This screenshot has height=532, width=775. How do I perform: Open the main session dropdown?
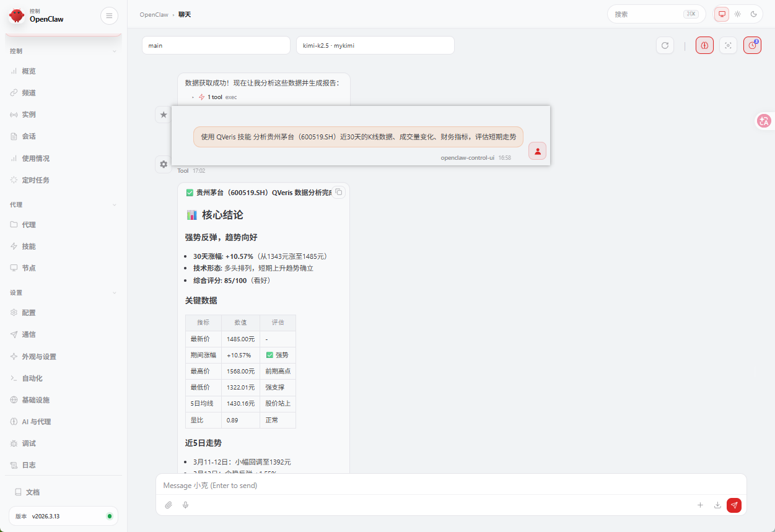[x=216, y=45]
